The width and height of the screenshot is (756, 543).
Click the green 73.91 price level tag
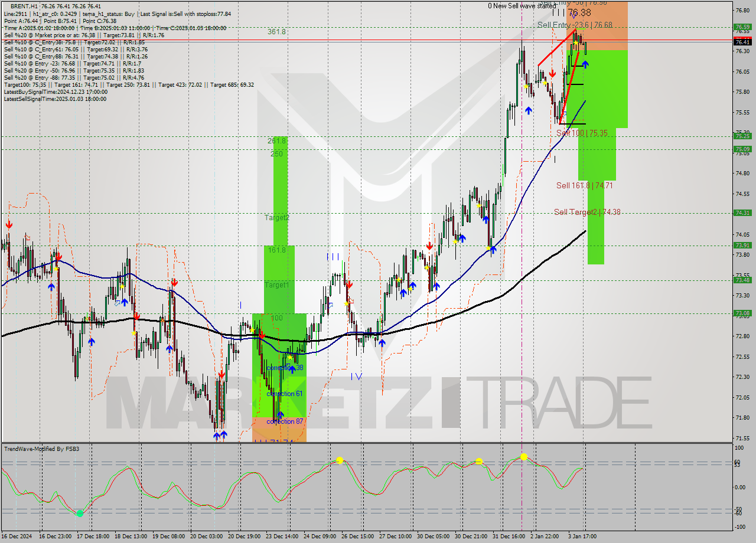pos(742,246)
